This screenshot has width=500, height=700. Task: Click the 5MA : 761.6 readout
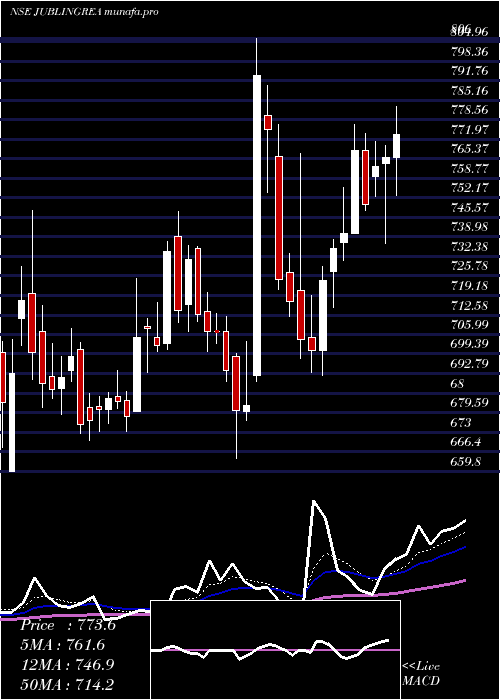[62, 645]
